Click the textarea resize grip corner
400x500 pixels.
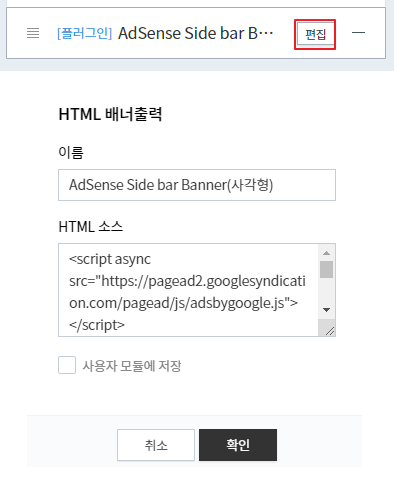pyautogui.click(x=330, y=331)
